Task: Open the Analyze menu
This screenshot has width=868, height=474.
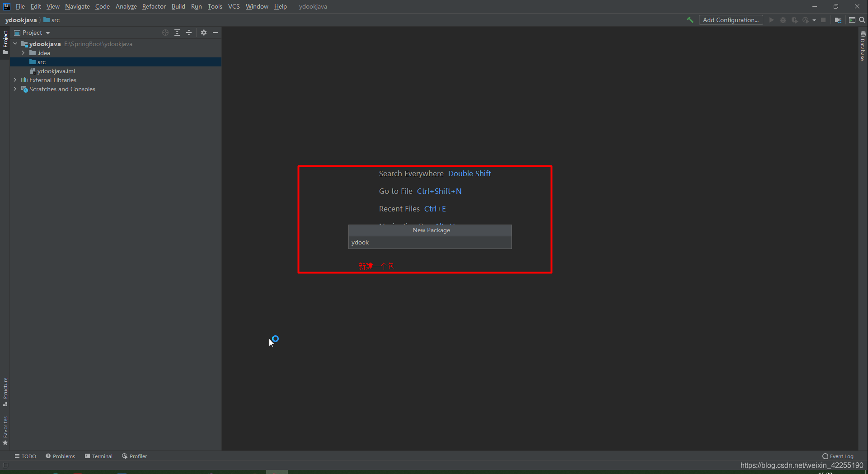Action: (126, 6)
